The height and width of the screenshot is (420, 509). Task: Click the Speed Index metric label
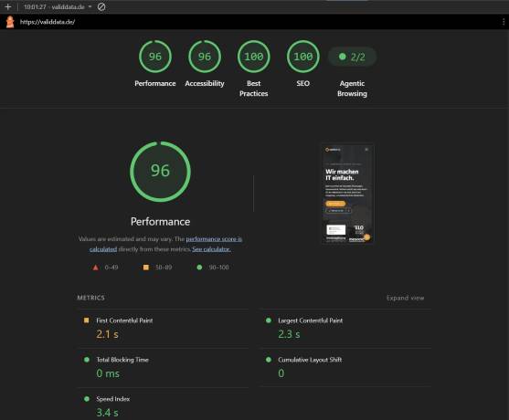113,399
